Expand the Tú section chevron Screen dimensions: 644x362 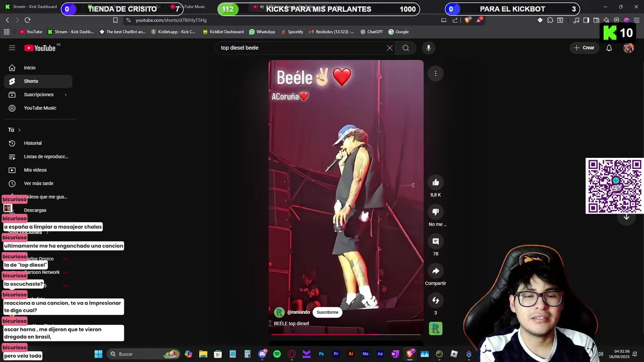coord(19,130)
